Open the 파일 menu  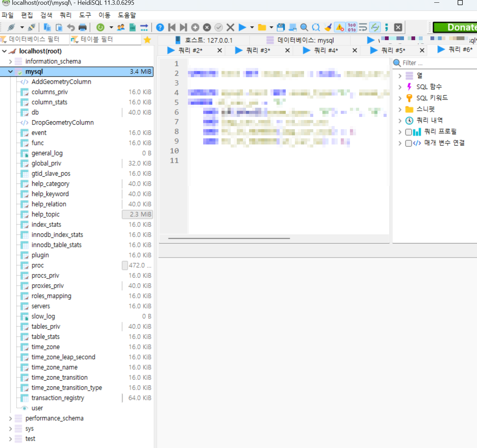[x=7, y=15]
